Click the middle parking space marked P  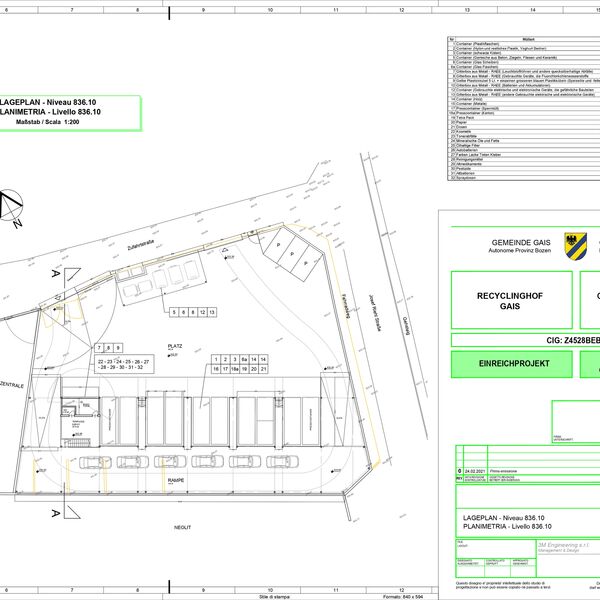click(293, 254)
